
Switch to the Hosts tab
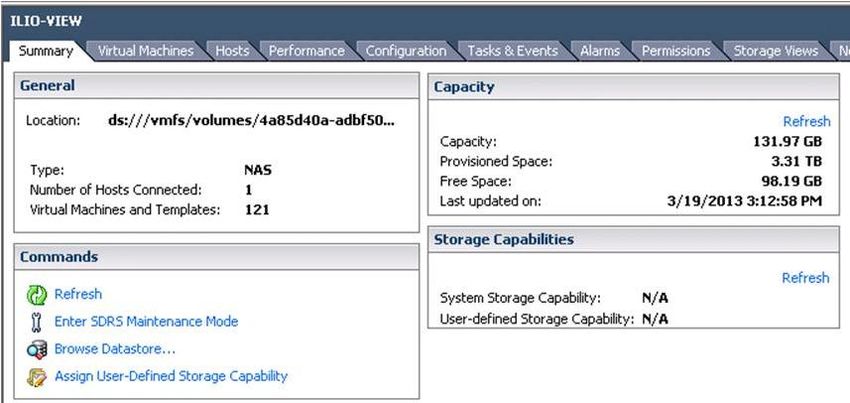tap(232, 51)
